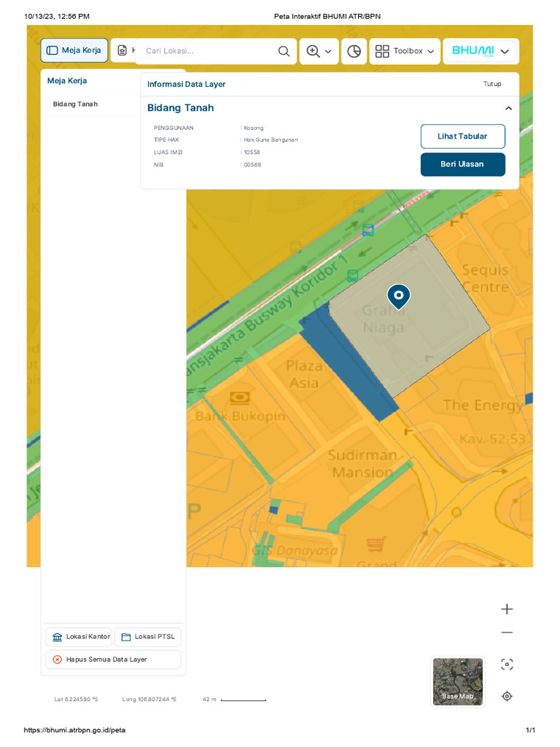Click the Lokasi Kantor button

point(79,636)
